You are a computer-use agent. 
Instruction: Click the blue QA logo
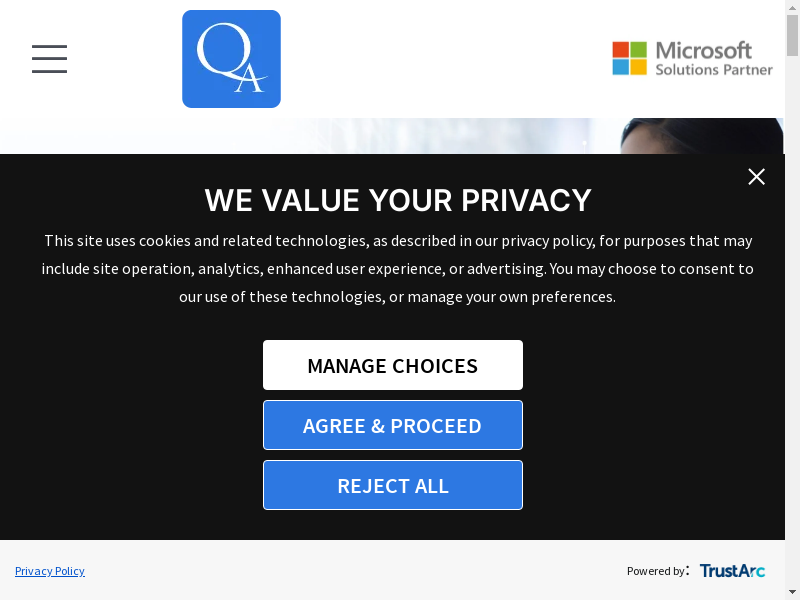(231, 59)
